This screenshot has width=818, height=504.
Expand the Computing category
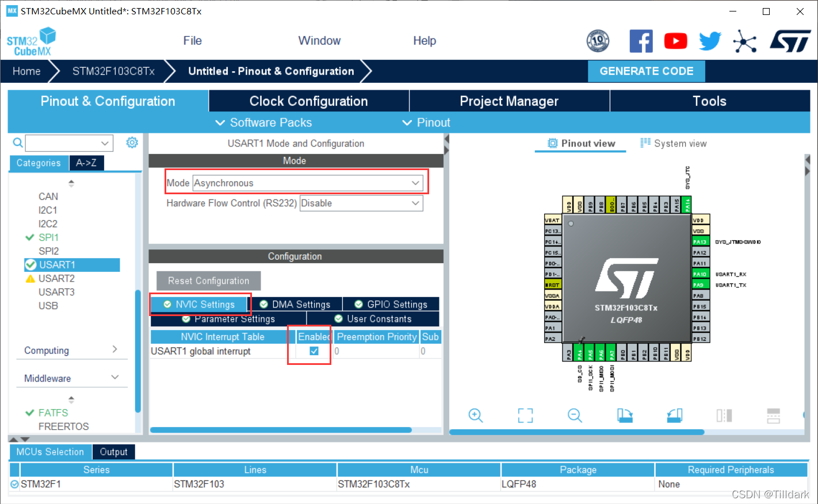coord(71,350)
